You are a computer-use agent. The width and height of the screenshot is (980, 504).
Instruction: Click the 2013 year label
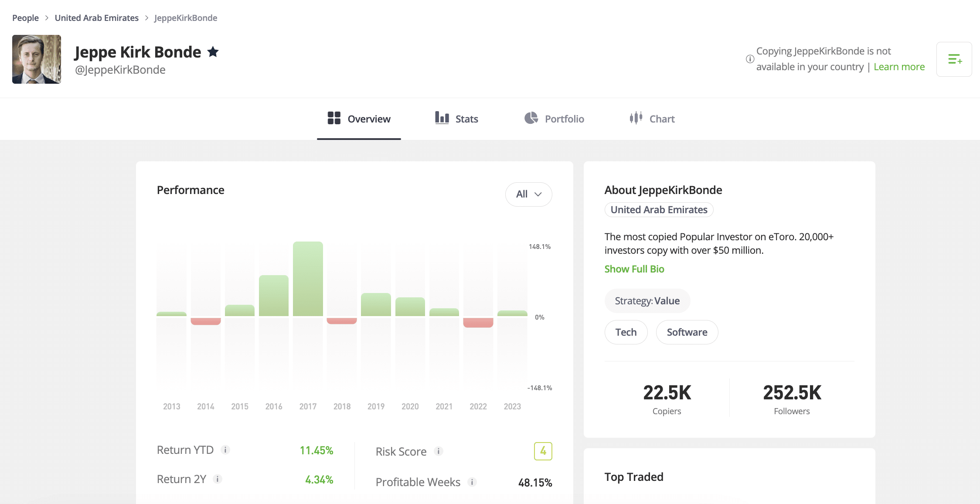click(171, 406)
